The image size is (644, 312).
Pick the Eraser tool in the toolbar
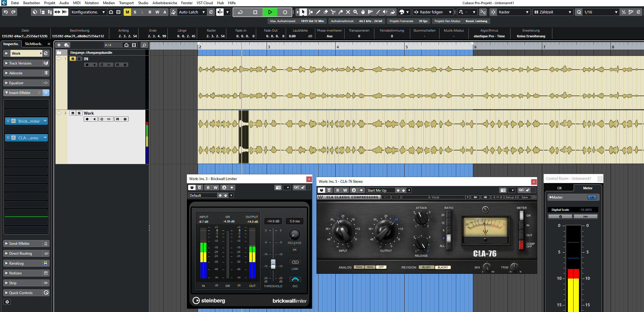[325, 12]
